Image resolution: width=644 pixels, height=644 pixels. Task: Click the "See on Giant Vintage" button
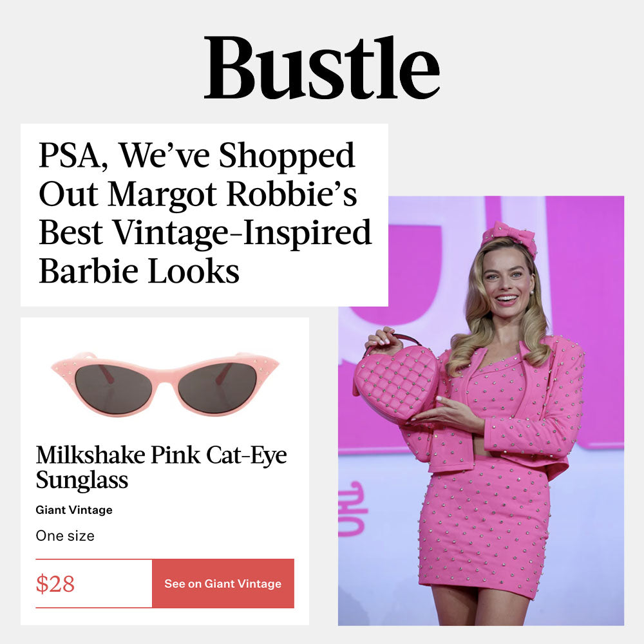pos(223,583)
